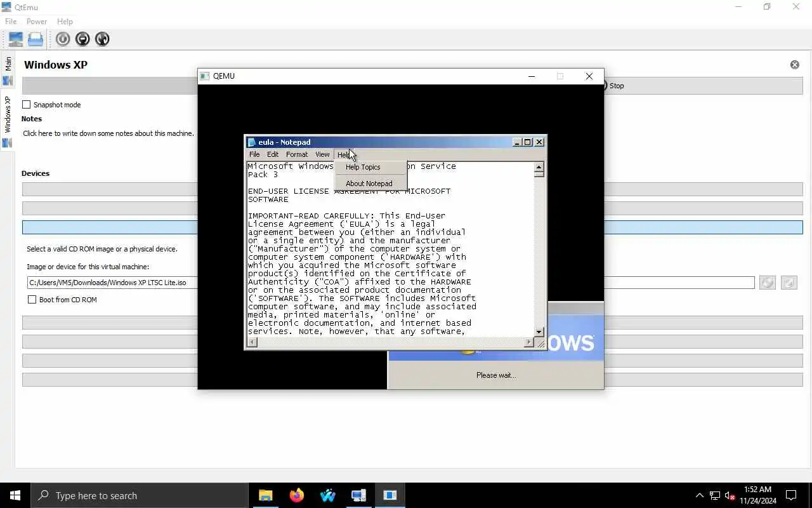Open the QtEmu Power menu
The width and height of the screenshot is (812, 508).
coord(37,22)
